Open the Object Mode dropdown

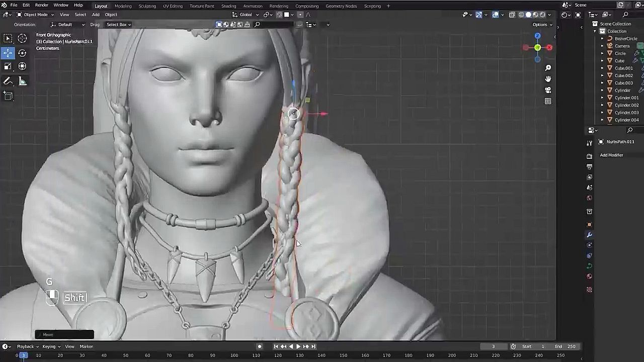[36, 15]
